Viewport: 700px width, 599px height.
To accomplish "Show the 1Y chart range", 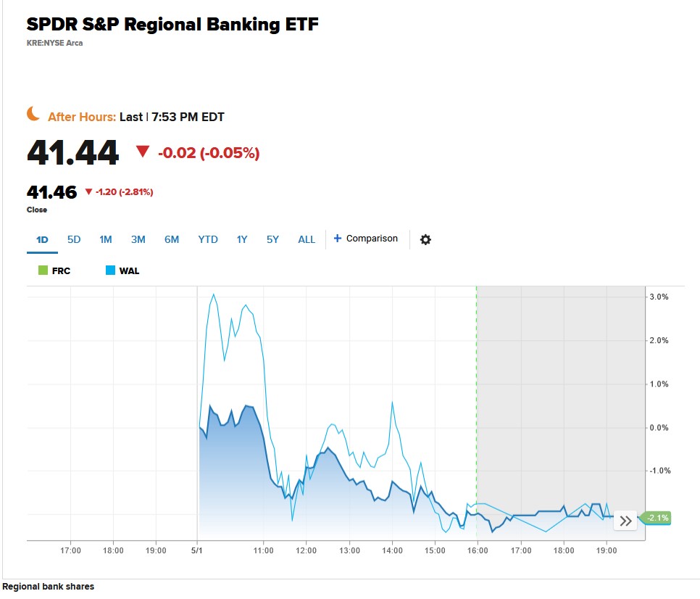I will click(x=242, y=239).
